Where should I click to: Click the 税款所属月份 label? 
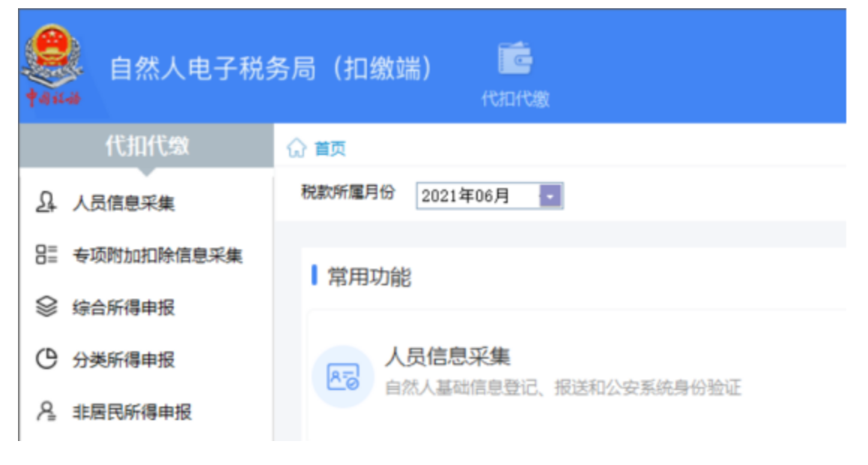pos(348,192)
